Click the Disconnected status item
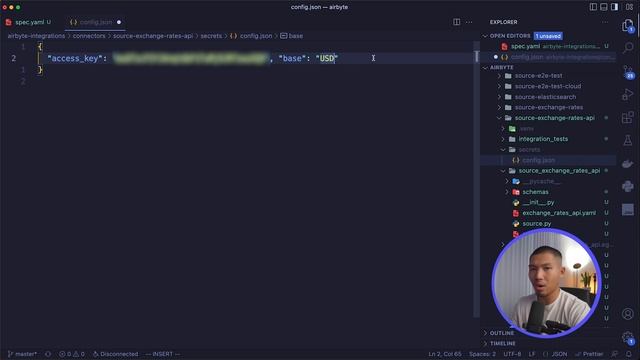 (116, 354)
